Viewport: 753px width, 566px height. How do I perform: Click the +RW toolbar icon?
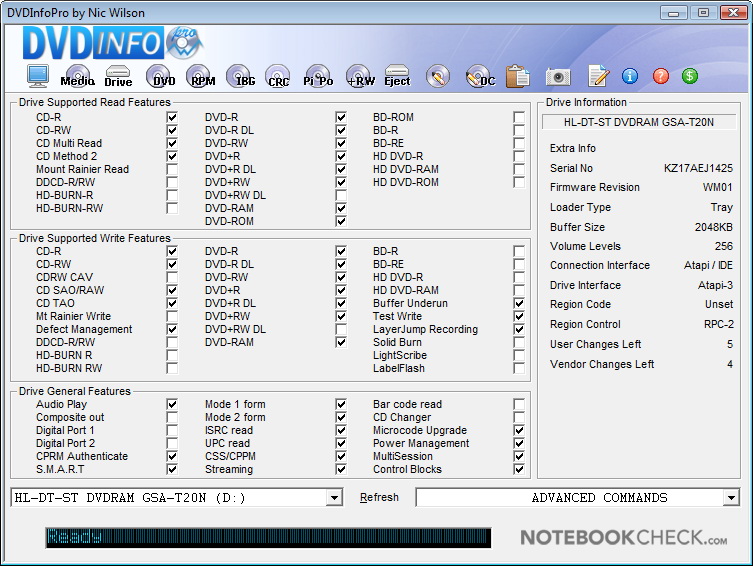click(x=360, y=76)
